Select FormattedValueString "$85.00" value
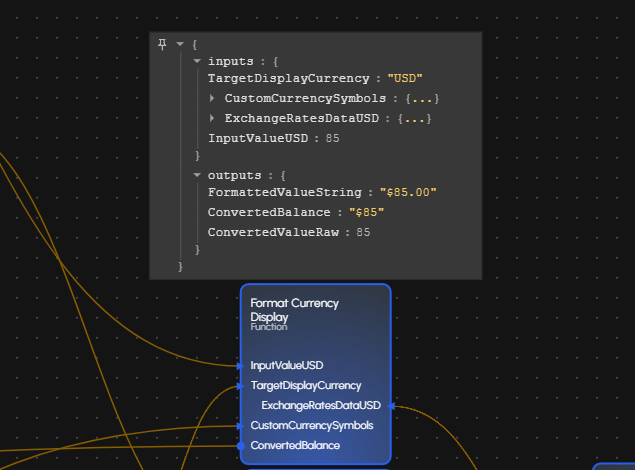The image size is (635, 470). tap(408, 192)
